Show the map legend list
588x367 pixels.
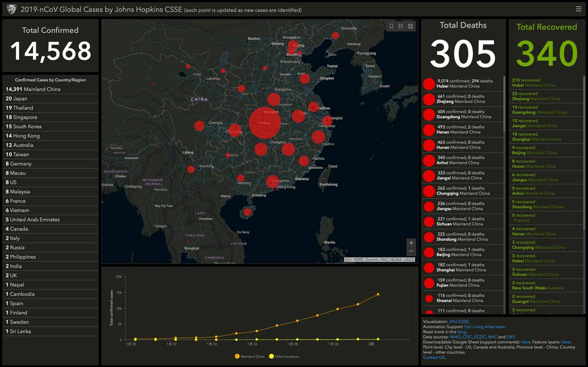(x=401, y=26)
